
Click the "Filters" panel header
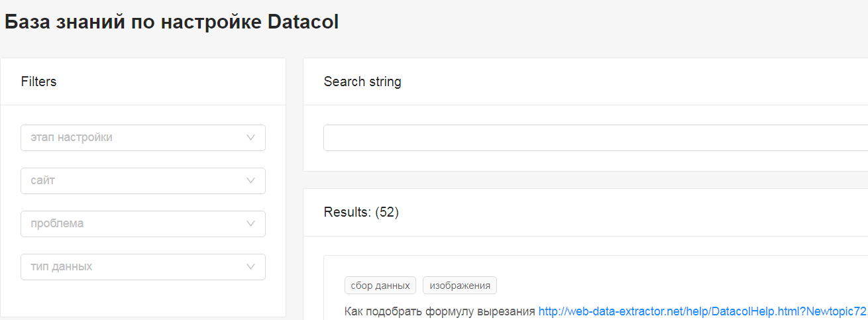[39, 81]
